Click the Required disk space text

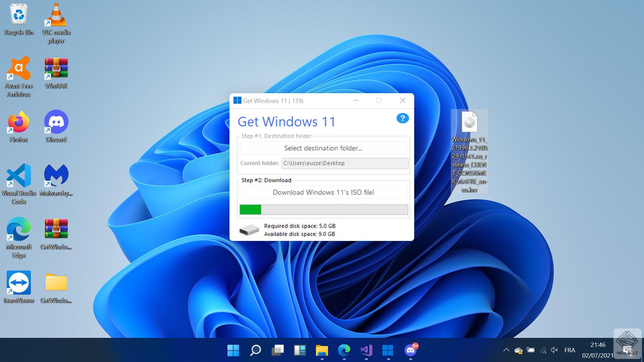click(x=300, y=226)
